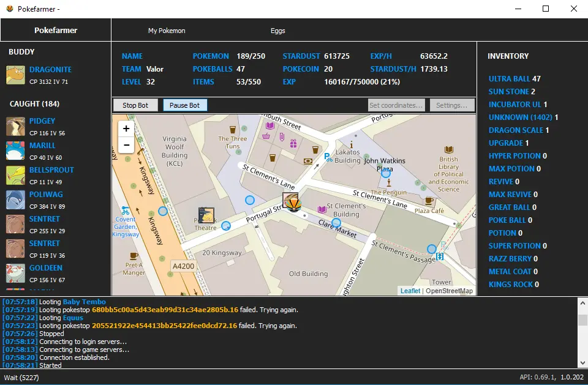The image size is (588, 385).
Task: Click the player pokeball marker on map
Action: pyautogui.click(x=293, y=204)
